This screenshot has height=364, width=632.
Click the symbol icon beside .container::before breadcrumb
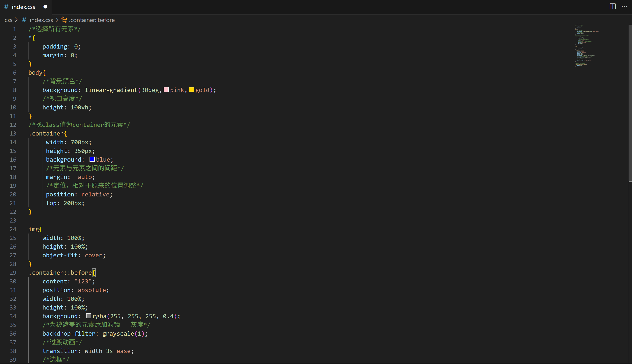(64, 20)
